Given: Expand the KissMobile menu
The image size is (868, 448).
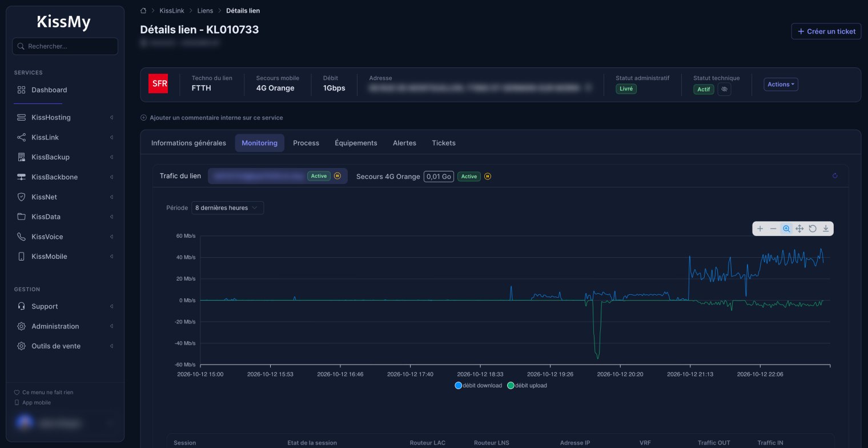Looking at the screenshot, I should [x=65, y=257].
